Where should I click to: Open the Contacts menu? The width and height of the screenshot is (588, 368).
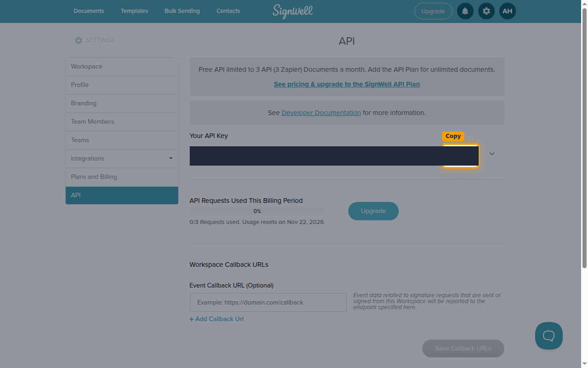click(x=228, y=11)
